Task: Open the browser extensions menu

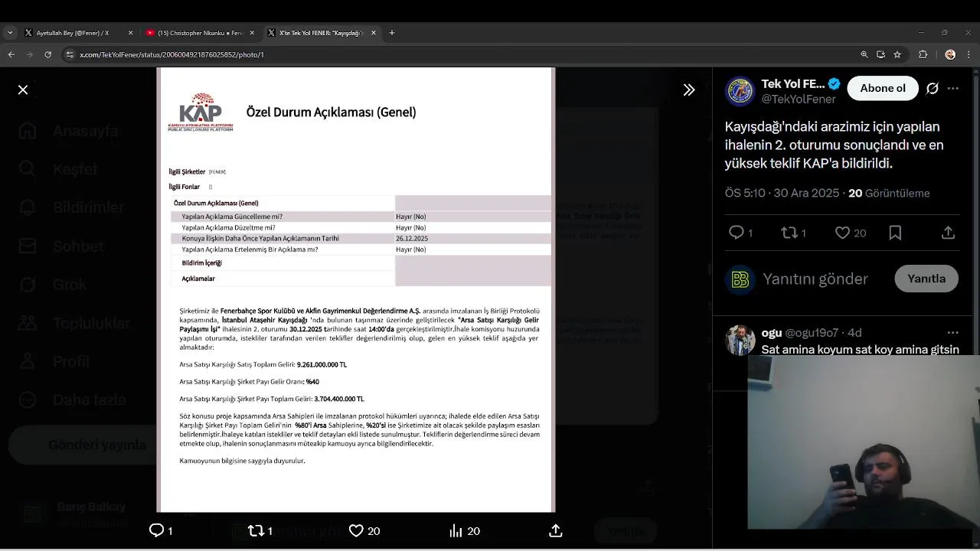Action: coord(923,54)
